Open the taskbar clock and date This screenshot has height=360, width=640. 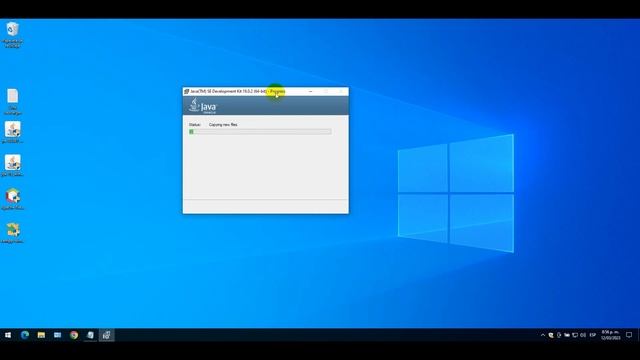[610, 335]
